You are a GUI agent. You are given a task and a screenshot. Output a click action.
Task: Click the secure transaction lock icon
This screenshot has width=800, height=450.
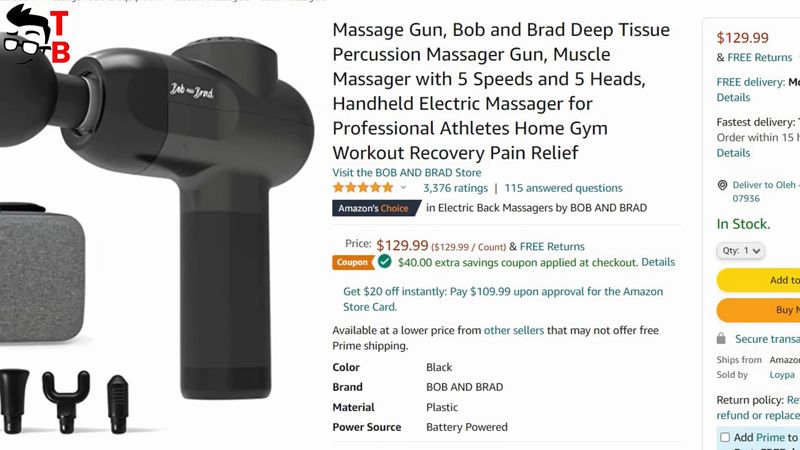721,339
